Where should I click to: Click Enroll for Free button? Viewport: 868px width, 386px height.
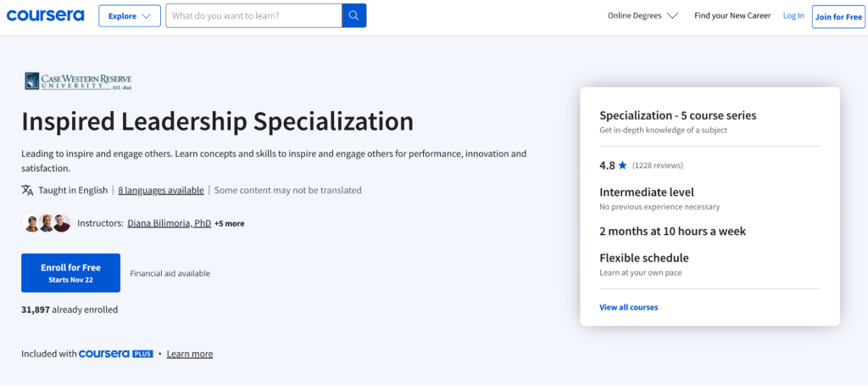[x=71, y=272]
